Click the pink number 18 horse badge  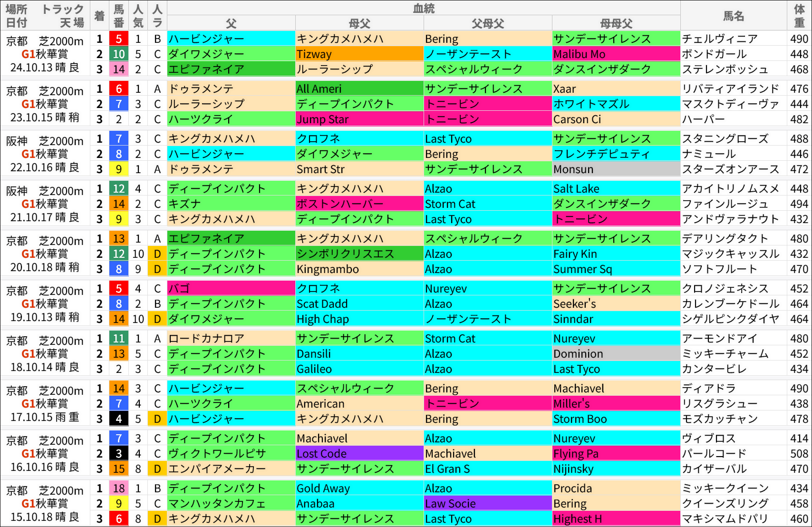(x=119, y=488)
